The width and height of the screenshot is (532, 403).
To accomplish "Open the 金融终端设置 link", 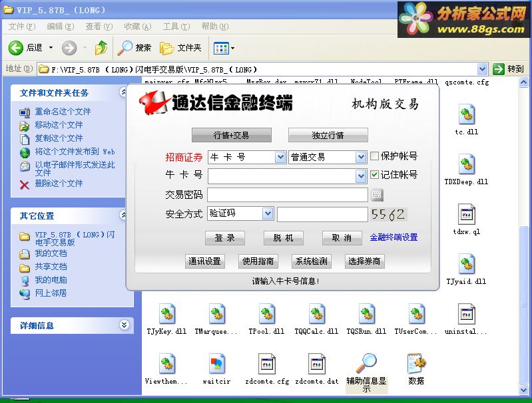I will (x=394, y=237).
